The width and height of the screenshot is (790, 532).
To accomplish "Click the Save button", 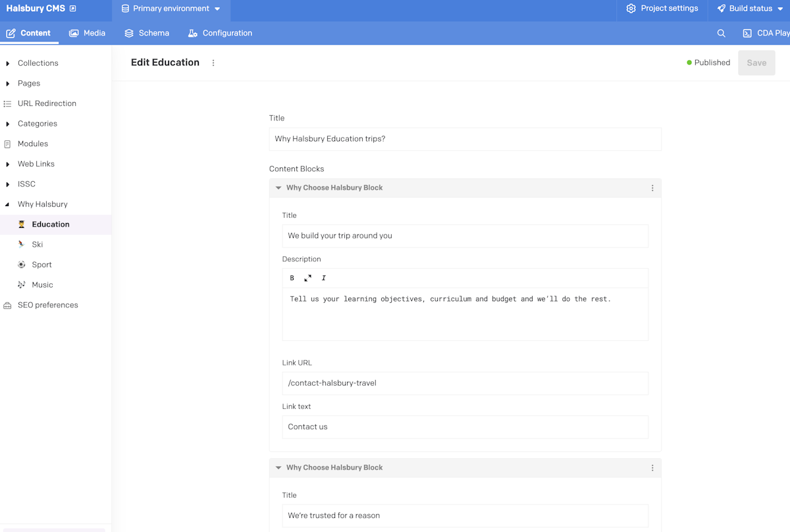I will 756,63.
